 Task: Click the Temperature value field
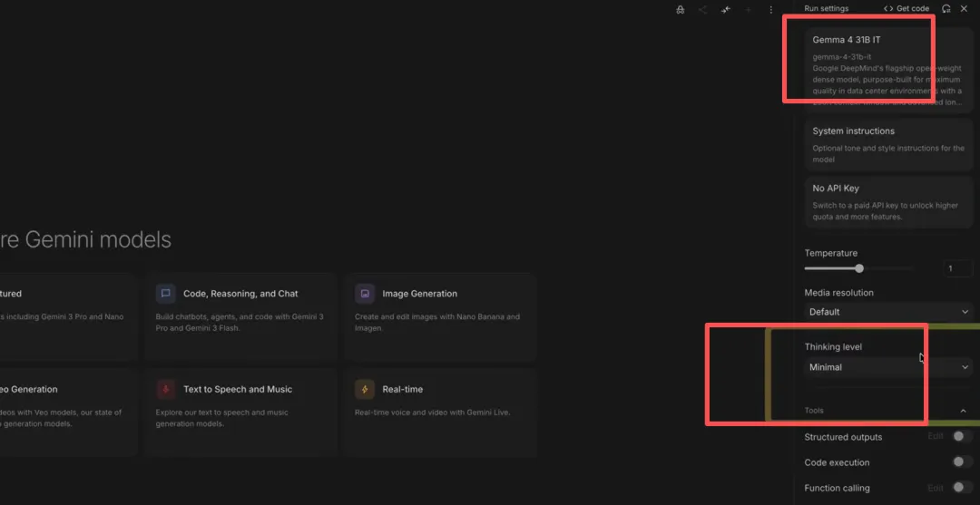pyautogui.click(x=957, y=268)
